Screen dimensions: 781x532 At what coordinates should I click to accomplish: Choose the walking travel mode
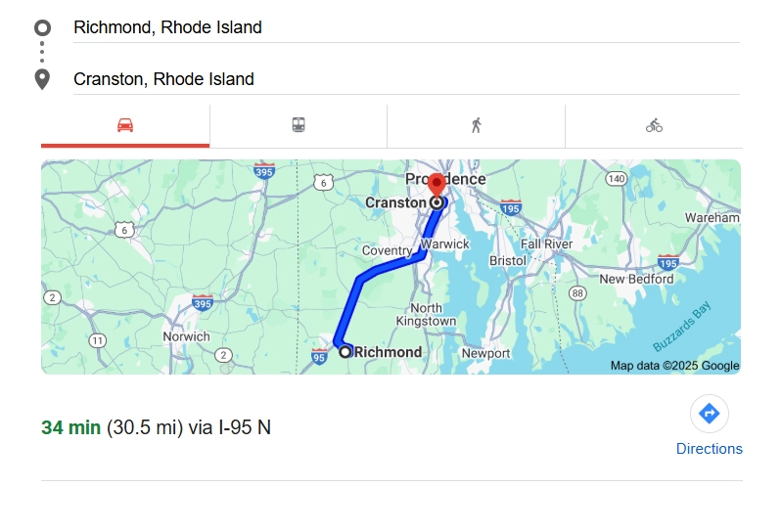477,125
